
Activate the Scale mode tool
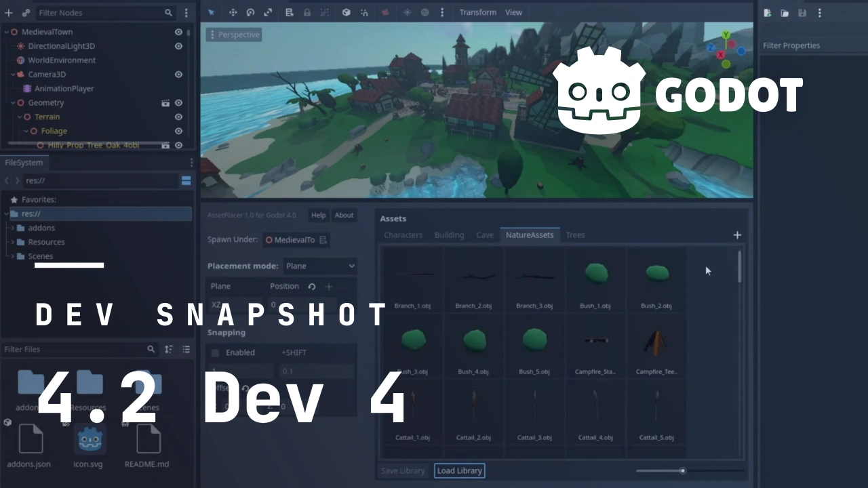coord(268,12)
